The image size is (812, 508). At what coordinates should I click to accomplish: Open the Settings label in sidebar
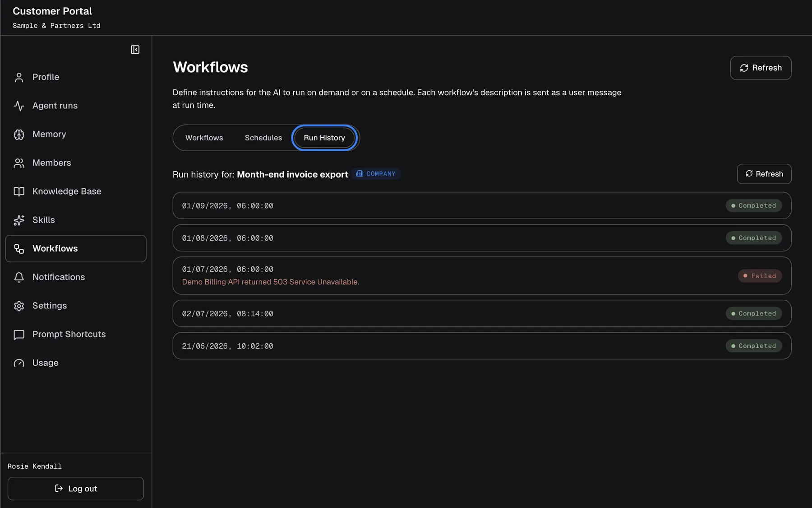(50, 306)
